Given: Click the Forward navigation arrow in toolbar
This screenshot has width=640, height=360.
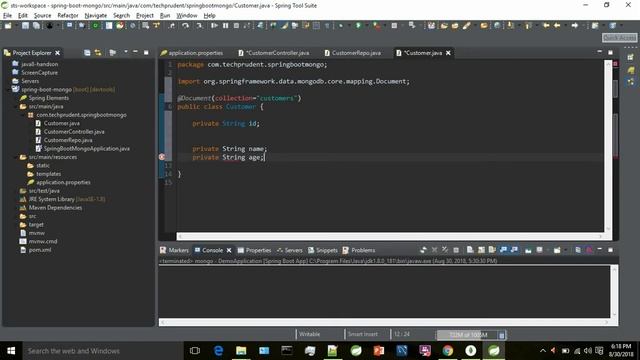Looking at the screenshot, I should pyautogui.click(x=575, y=26).
